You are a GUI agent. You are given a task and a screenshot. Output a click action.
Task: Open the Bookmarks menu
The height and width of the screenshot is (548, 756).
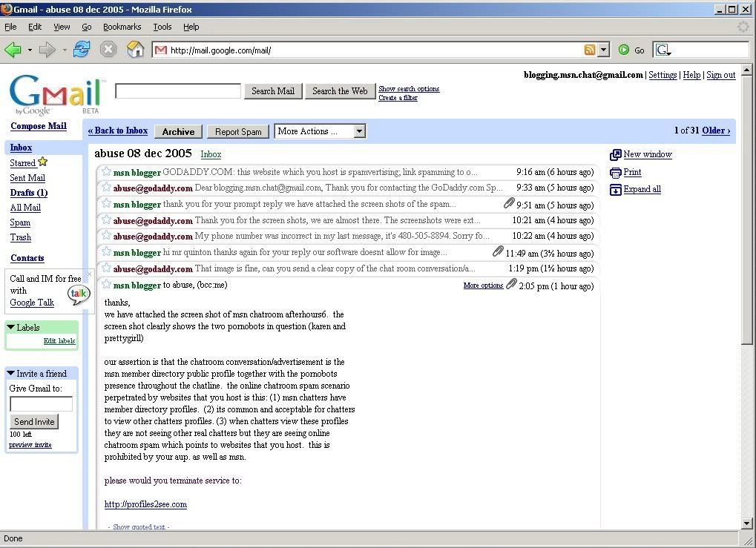click(122, 27)
